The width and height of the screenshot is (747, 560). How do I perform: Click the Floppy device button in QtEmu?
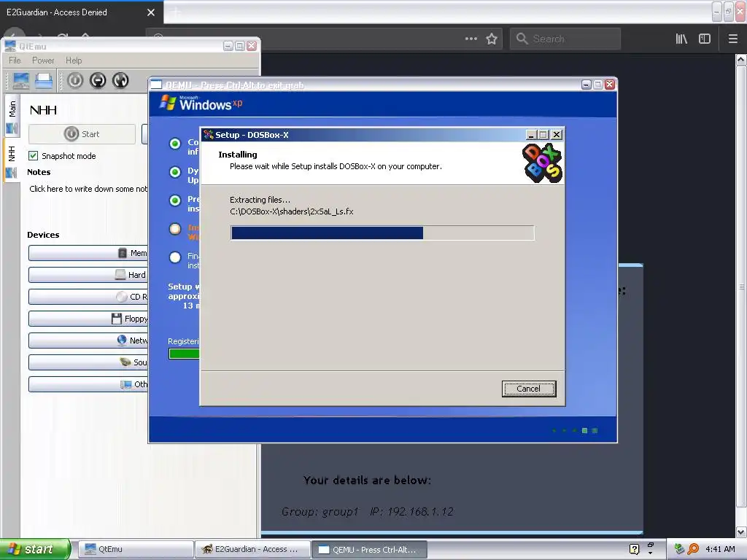point(88,319)
